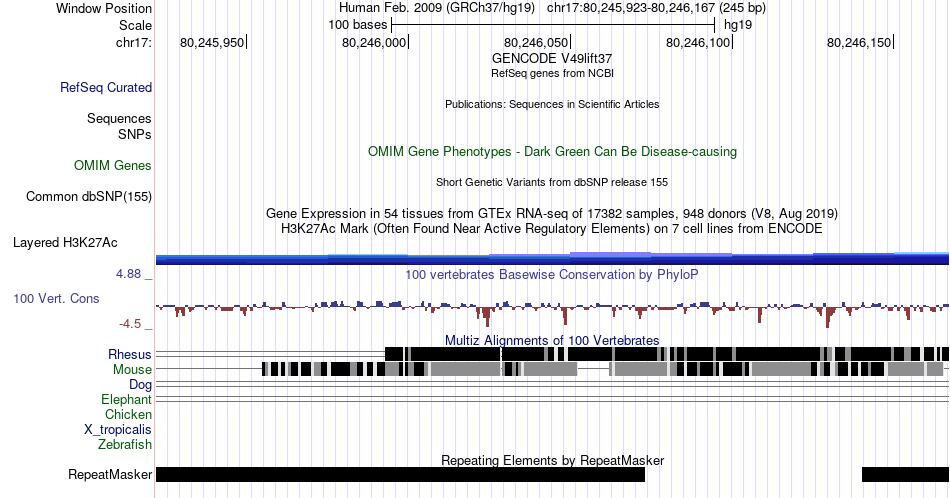
Task: Click the RefSeq Curated track label
Action: [106, 87]
